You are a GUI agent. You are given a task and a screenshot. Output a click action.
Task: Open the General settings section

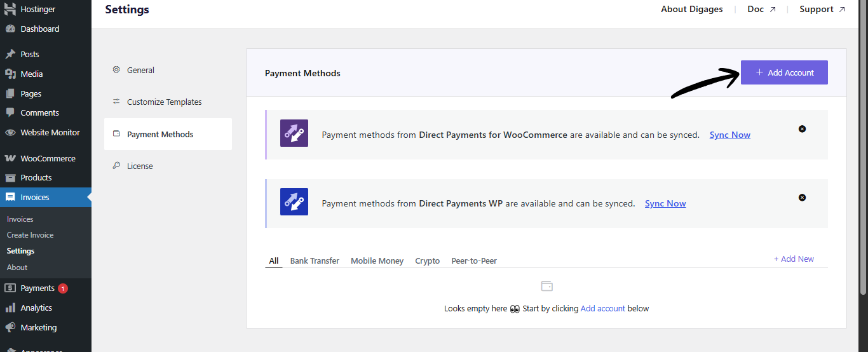pyautogui.click(x=168, y=70)
